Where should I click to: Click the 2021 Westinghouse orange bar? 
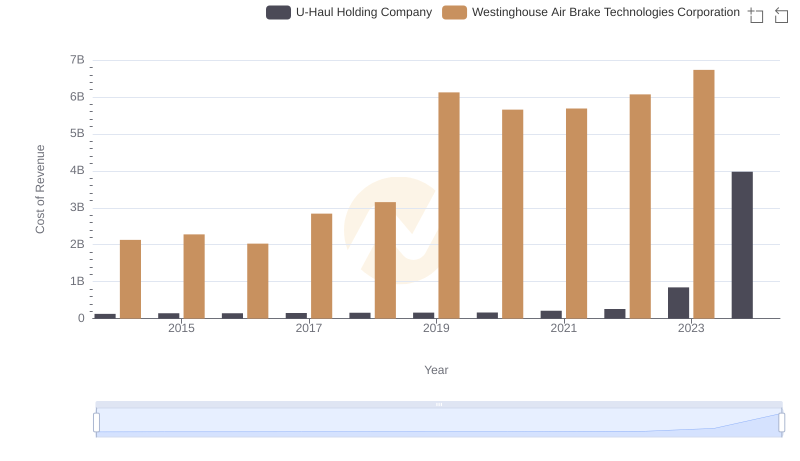point(577,214)
